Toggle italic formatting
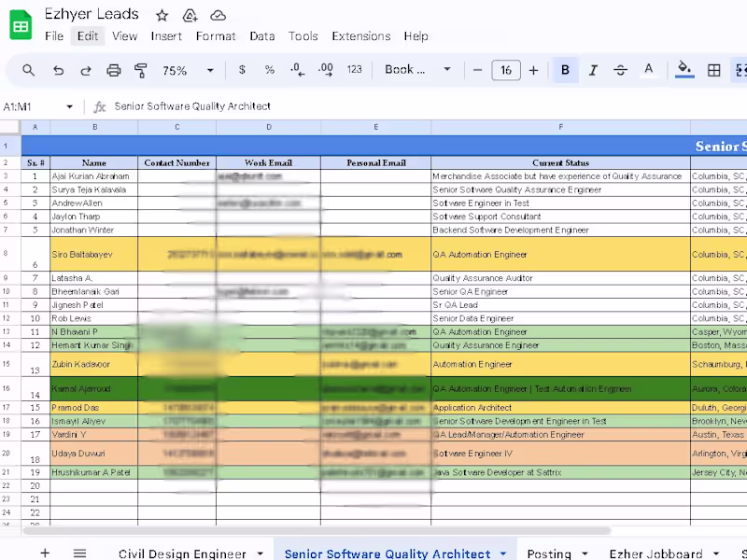Image resolution: width=747 pixels, height=560 pixels. pos(593,70)
